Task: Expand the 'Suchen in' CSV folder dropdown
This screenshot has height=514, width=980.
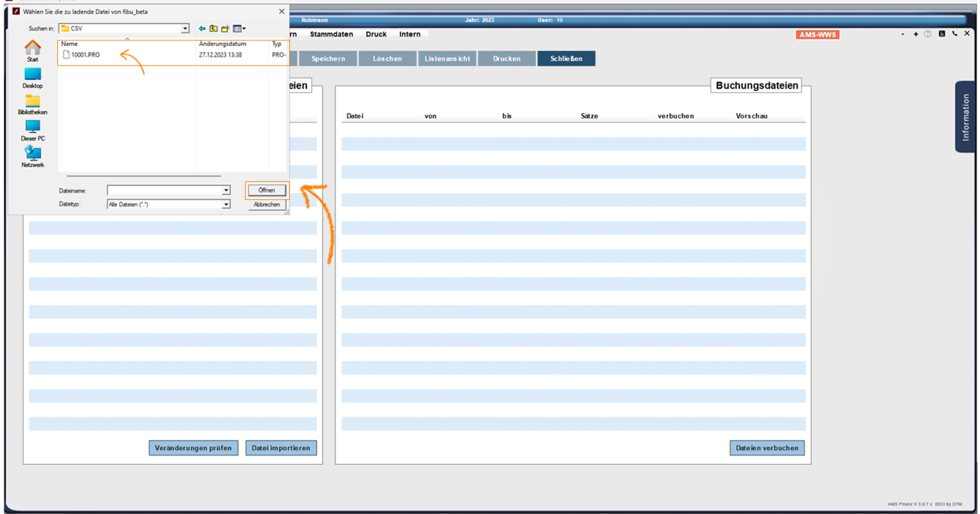Action: tap(185, 29)
